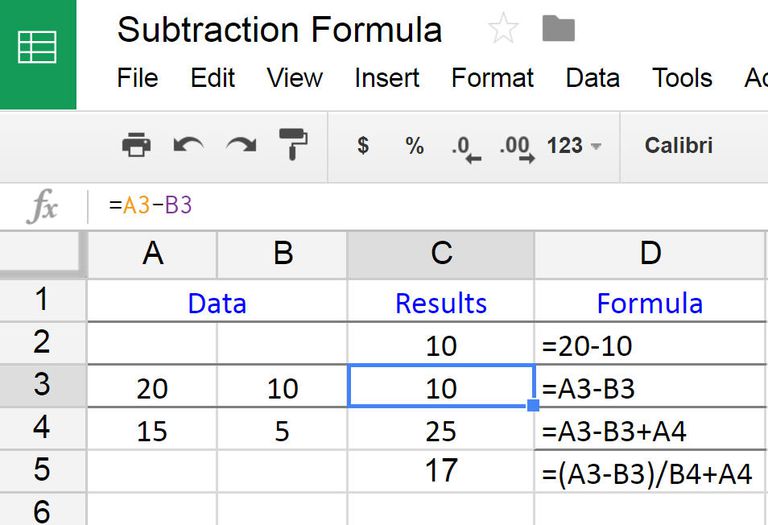Select the Paint format roller tool
This screenshot has height=525, width=768.
pos(293,144)
